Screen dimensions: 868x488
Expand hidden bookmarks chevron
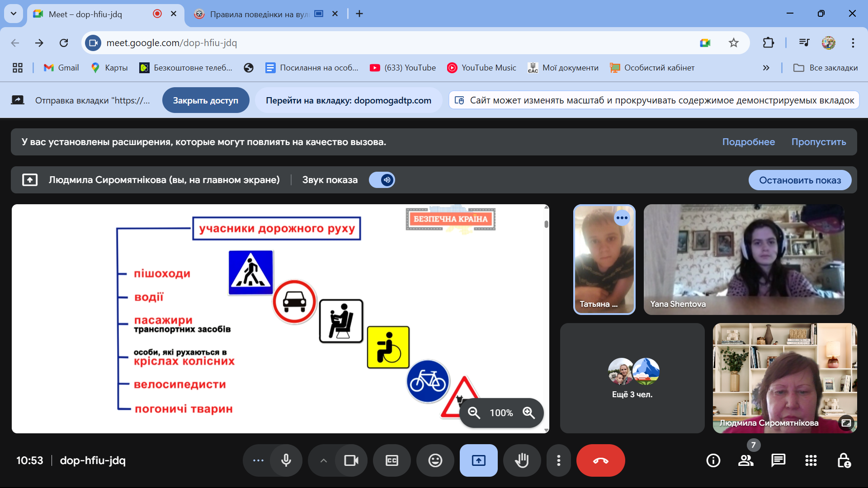(766, 68)
